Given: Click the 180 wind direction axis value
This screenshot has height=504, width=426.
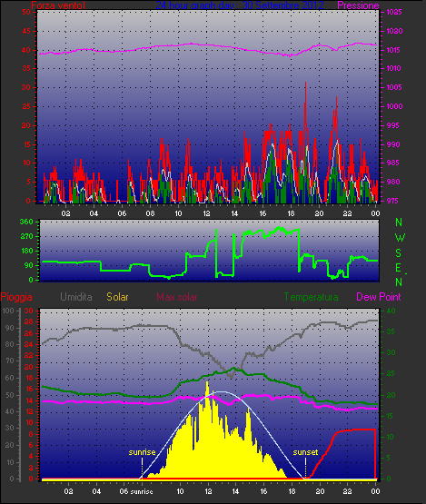Looking at the screenshot, I should tap(26, 251).
